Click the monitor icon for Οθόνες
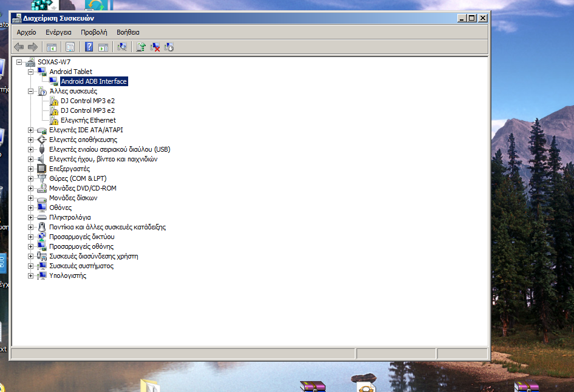This screenshot has width=574, height=392. (x=42, y=208)
